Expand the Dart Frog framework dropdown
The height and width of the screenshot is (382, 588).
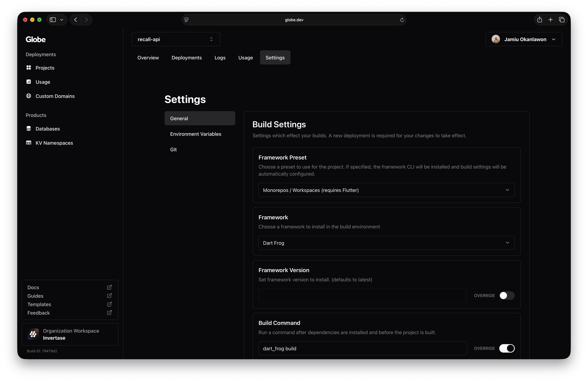pos(386,243)
